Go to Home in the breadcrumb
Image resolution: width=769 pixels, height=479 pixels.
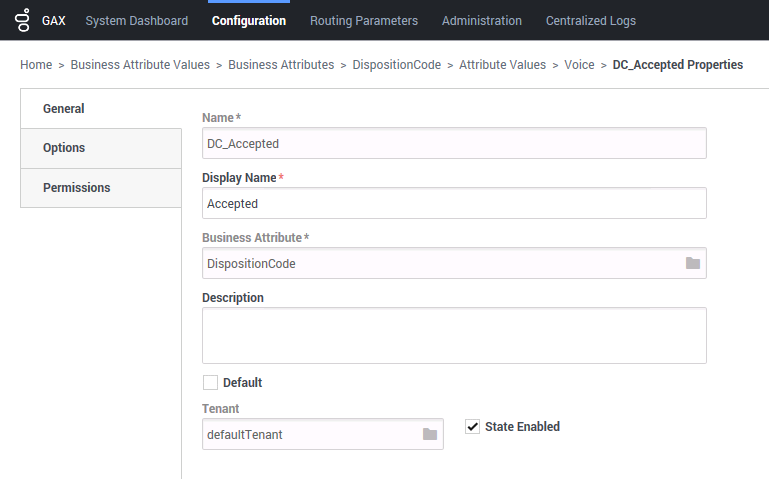[x=36, y=65]
